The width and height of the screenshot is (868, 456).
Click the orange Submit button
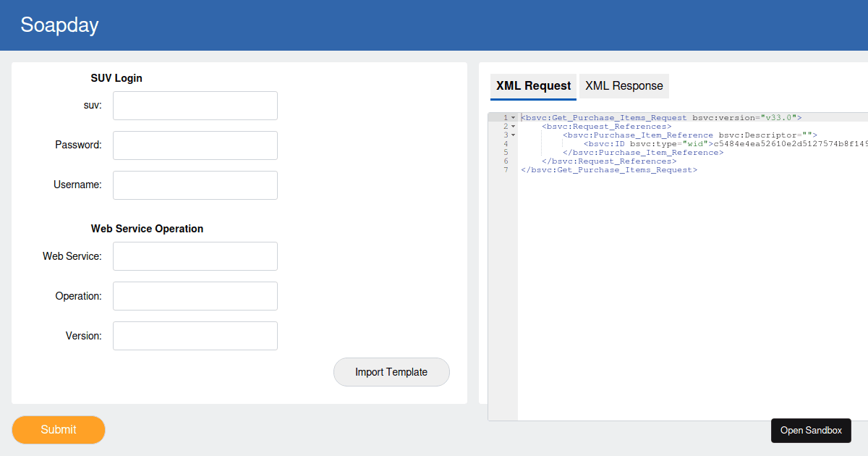point(58,430)
